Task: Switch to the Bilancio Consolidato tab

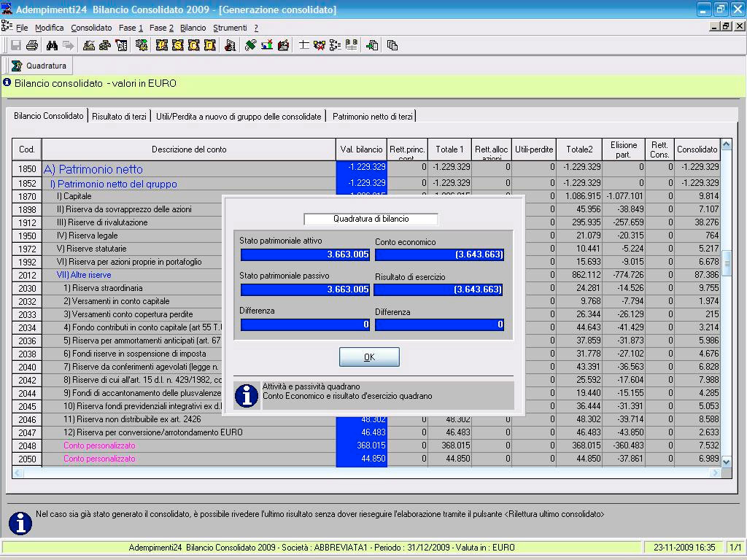Action: pyautogui.click(x=49, y=116)
